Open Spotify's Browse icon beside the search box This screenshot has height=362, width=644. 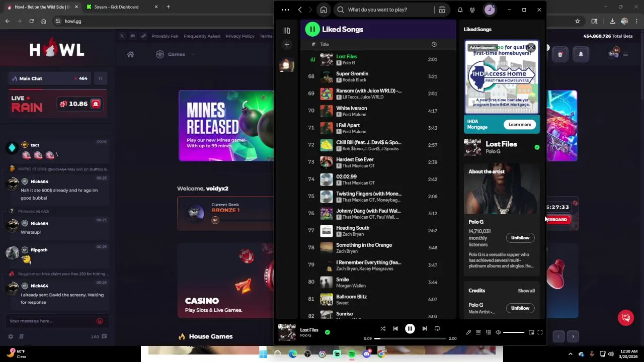(442, 10)
